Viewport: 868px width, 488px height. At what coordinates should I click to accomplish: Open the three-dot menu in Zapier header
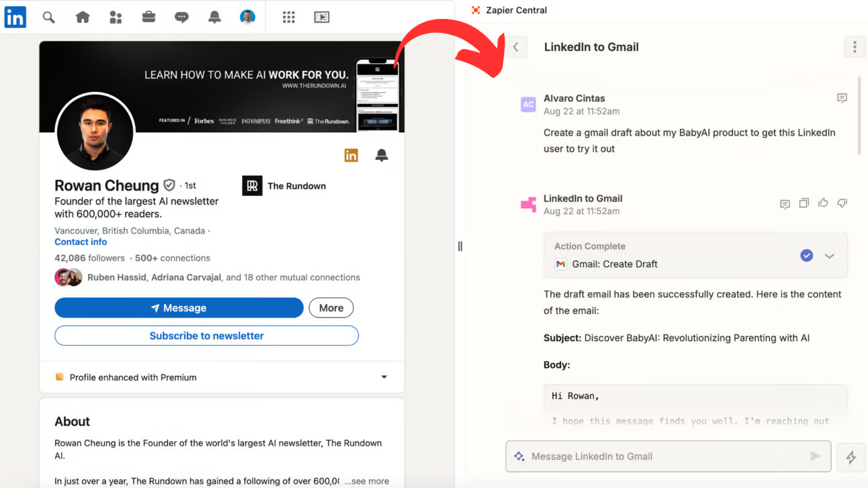tap(855, 47)
